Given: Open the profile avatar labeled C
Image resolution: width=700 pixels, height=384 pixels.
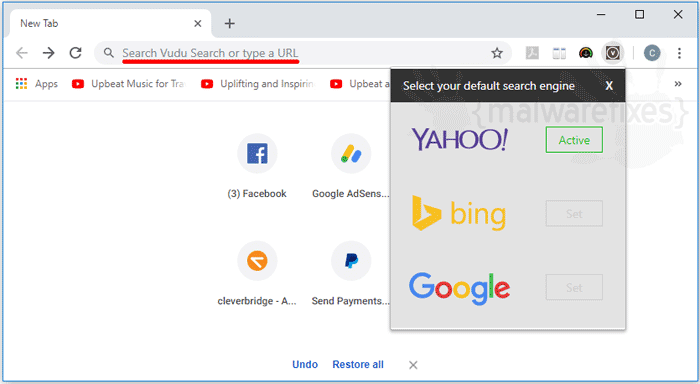Looking at the screenshot, I should (x=652, y=53).
